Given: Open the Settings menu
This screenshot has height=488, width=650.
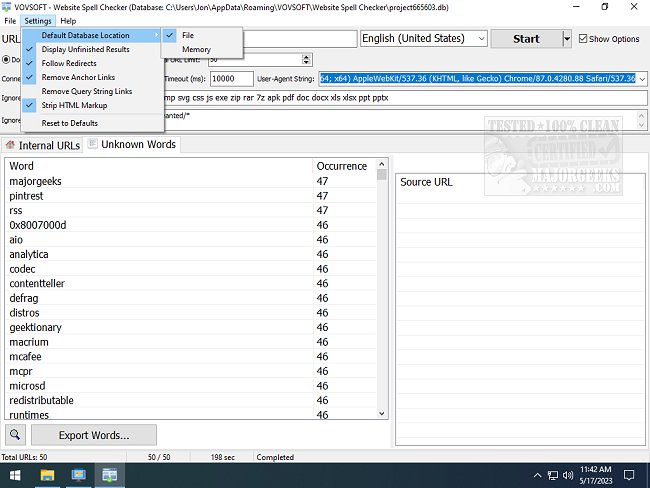Looking at the screenshot, I should [x=38, y=21].
